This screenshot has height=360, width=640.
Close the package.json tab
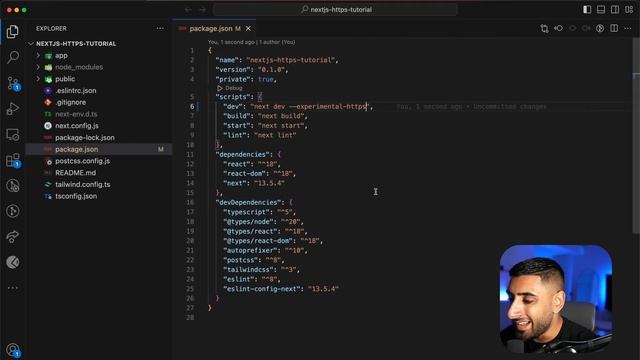coord(248,29)
